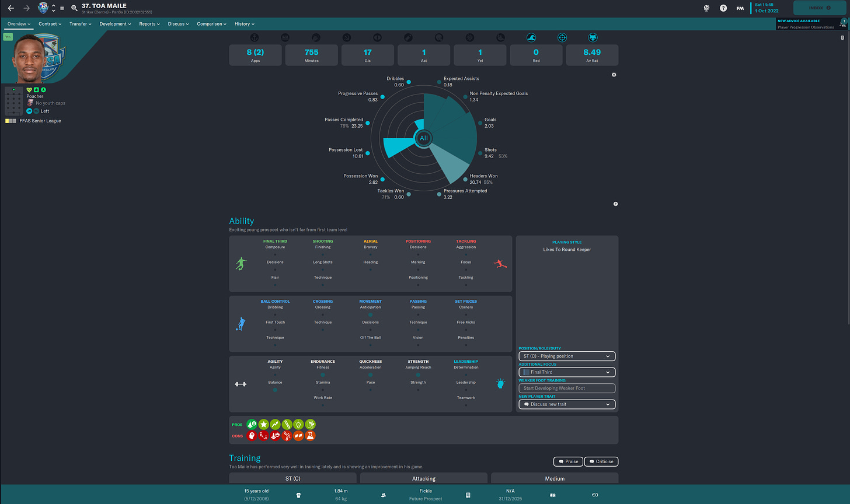This screenshot has width=850, height=504.
Task: Open the Development menu
Action: (116, 24)
